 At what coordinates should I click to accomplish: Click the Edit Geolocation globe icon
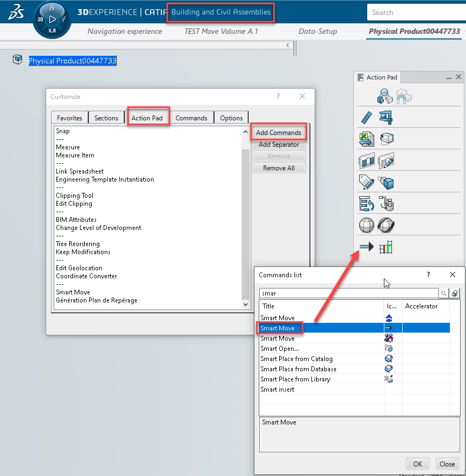367,225
